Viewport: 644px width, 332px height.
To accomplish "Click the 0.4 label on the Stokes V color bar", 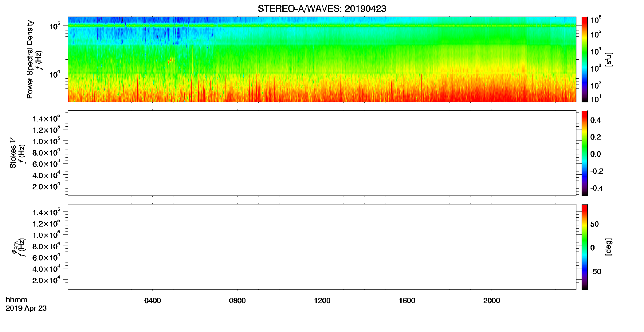I will coord(595,120).
